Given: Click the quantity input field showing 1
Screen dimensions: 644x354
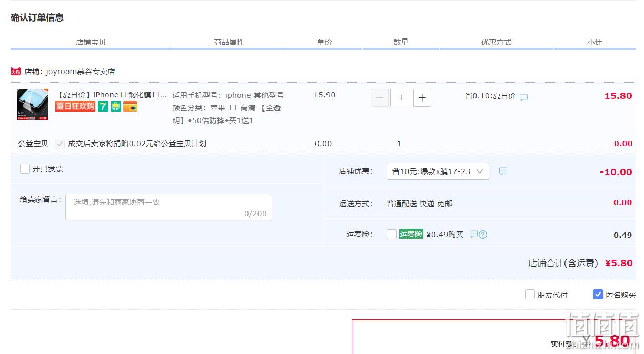Looking at the screenshot, I should click(x=401, y=98).
